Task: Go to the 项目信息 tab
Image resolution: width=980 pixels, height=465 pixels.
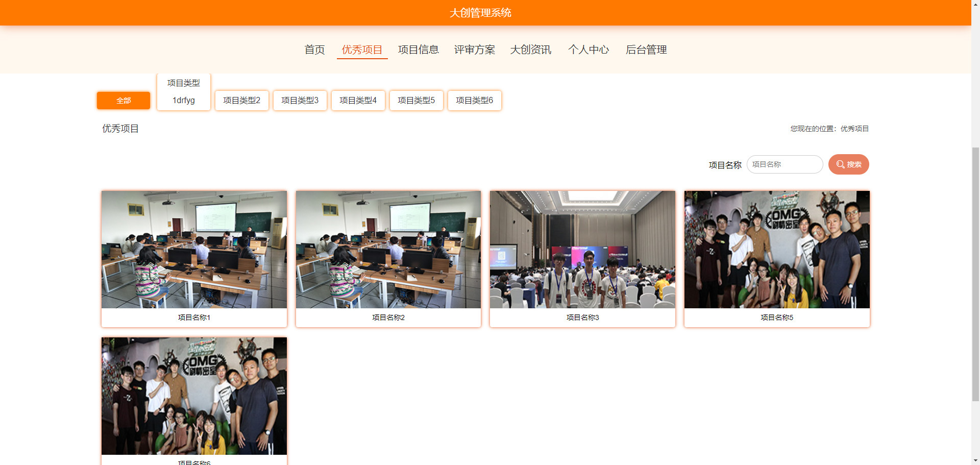Action: [419, 50]
